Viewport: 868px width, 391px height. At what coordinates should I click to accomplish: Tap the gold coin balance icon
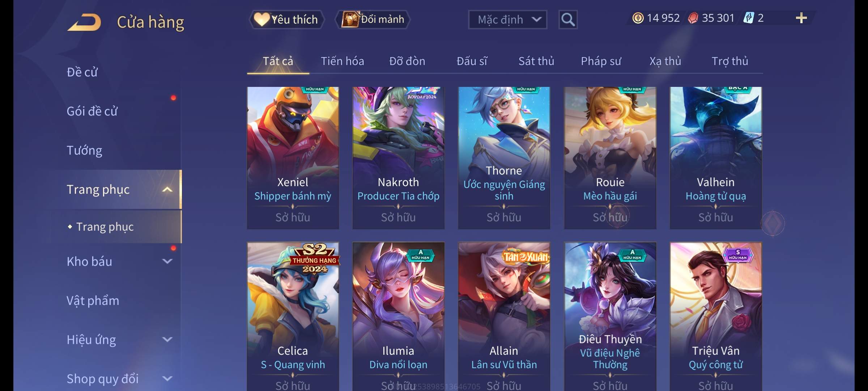[638, 18]
